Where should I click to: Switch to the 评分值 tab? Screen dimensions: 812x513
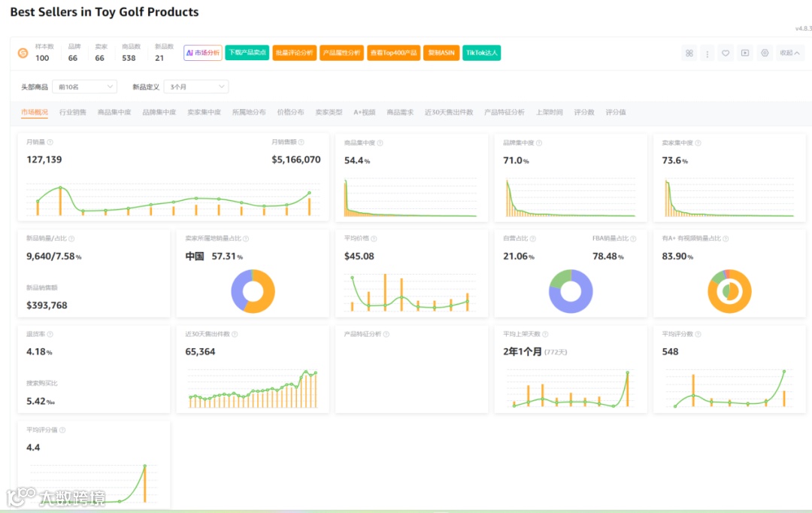(x=616, y=112)
